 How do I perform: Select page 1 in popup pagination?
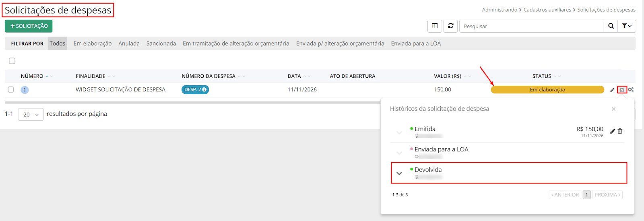pos(587,195)
